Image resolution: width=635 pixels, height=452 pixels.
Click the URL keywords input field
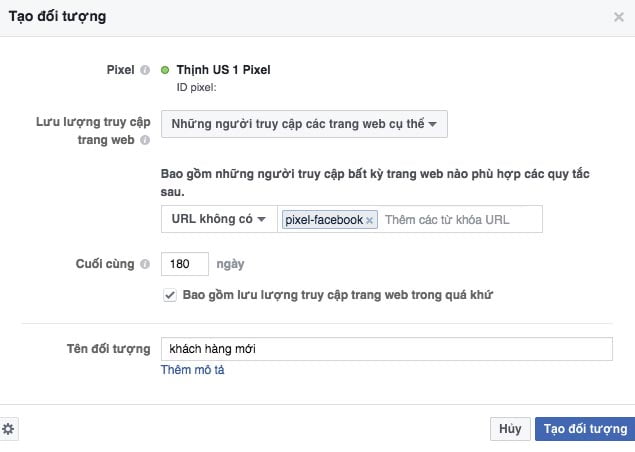click(461, 220)
